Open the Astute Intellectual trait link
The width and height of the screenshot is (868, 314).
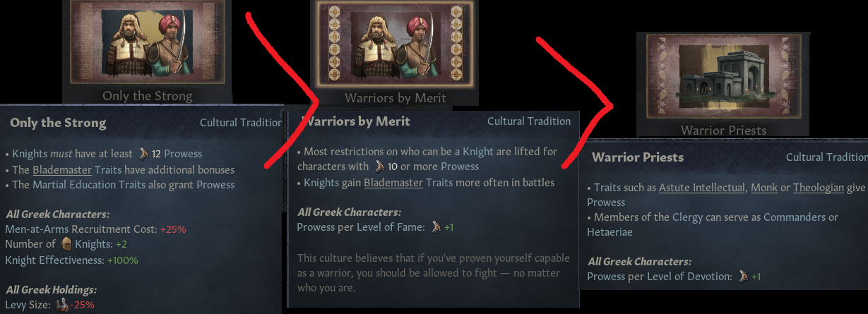[702, 188]
